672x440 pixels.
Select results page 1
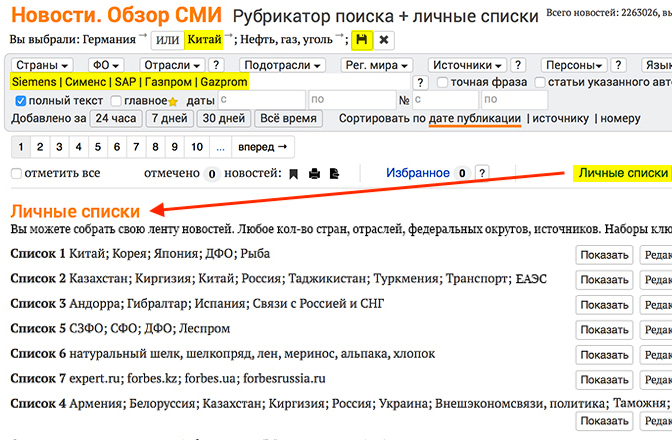coord(21,147)
